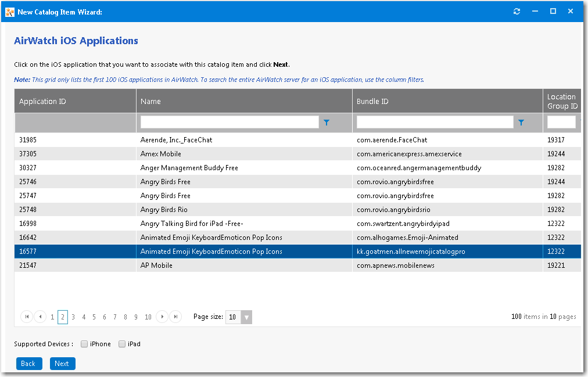The image size is (588, 377).
Task: Sort by Location Group ID column header
Action: [562, 101]
